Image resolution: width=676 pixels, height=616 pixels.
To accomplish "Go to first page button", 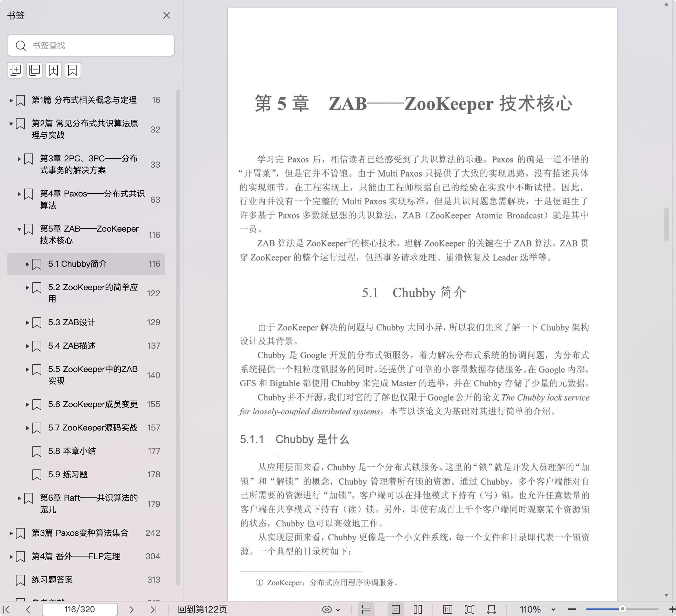I will click(x=7, y=609).
